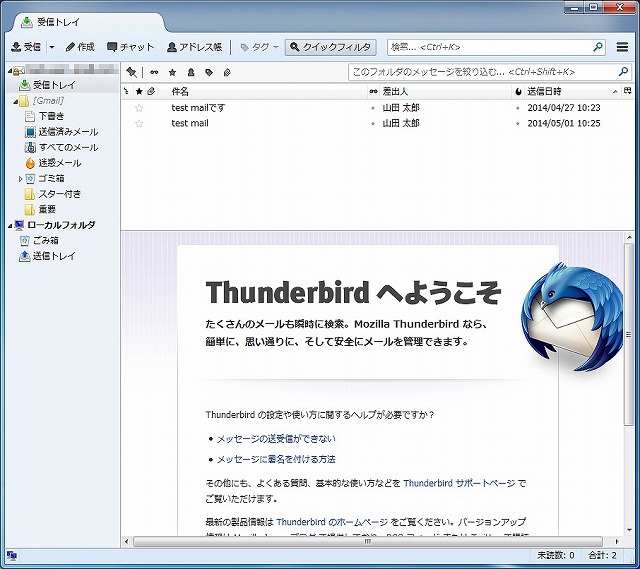Viewport: 640px width, 569px height.
Task: Open the Thunderbird サポートページ link
Action: 459,483
